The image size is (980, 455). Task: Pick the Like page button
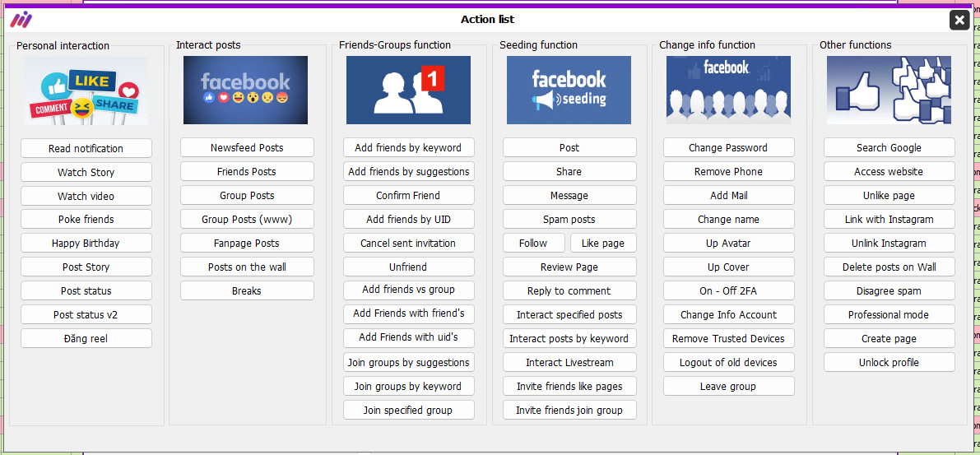[602, 243]
